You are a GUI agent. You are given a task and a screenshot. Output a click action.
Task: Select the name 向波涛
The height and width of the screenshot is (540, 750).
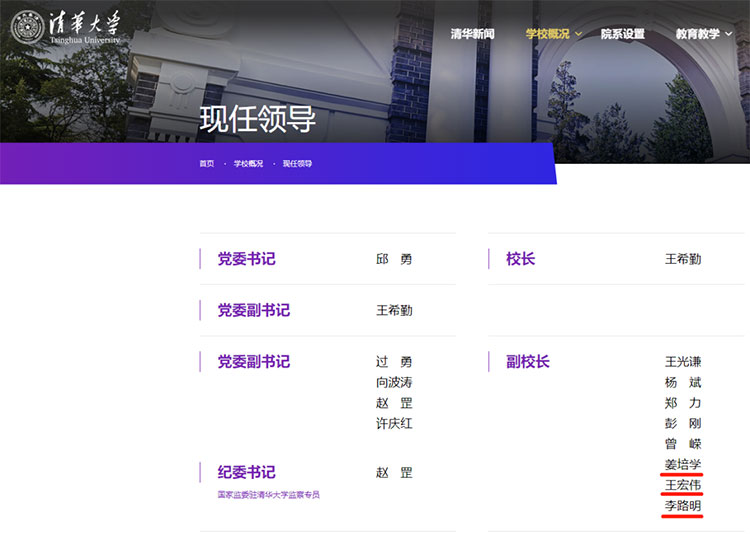[394, 382]
